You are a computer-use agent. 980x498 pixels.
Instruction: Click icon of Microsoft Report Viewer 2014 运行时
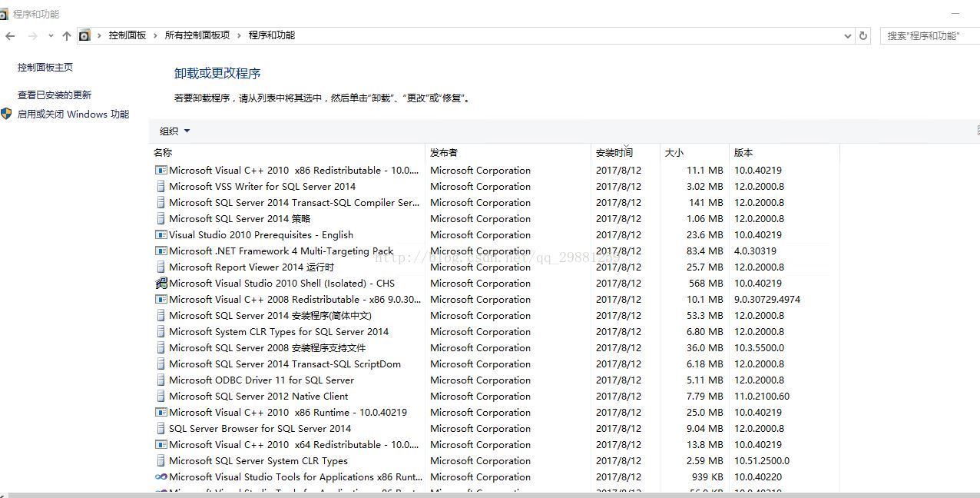coord(161,267)
